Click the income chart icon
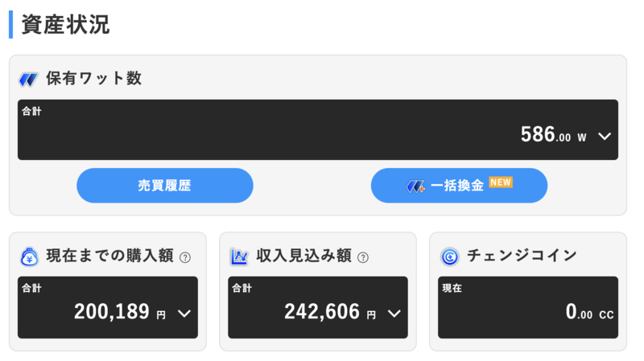This screenshot has height=361, width=644. point(239,256)
